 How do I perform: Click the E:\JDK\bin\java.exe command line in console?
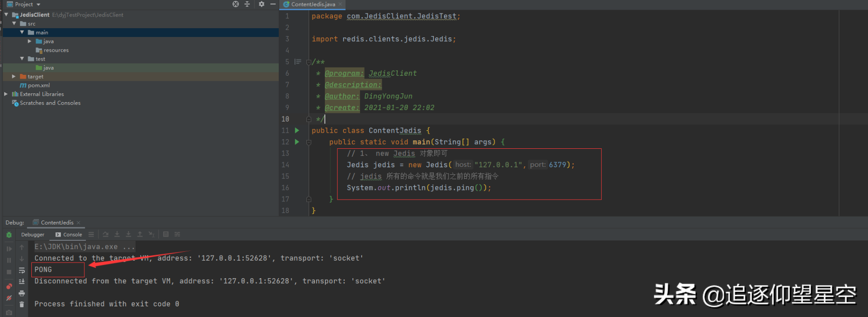[x=84, y=247]
